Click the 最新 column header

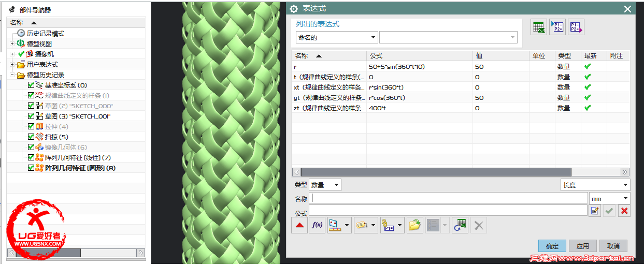(594, 55)
